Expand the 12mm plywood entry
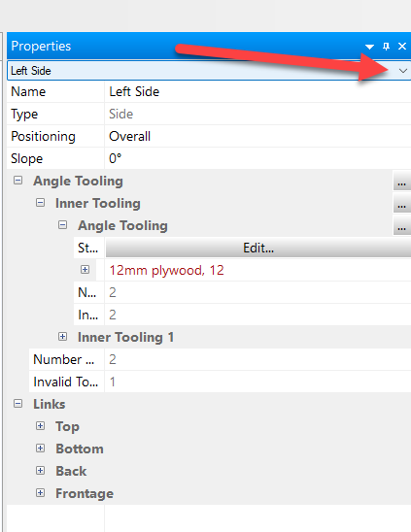 pos(85,270)
